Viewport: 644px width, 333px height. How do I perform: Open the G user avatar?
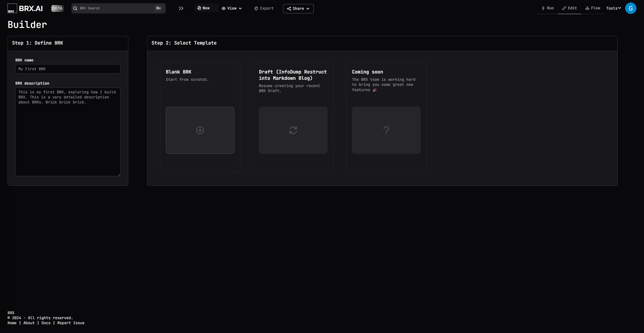pos(630,8)
